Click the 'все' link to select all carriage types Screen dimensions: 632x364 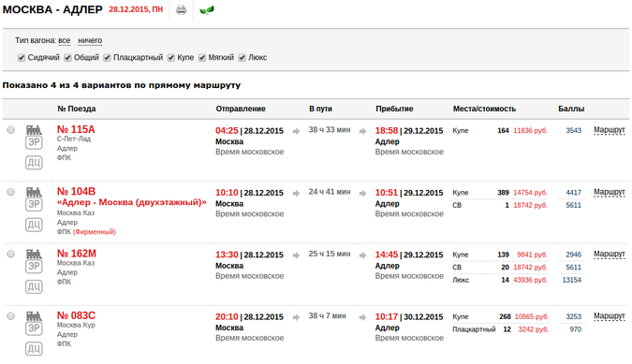pos(64,40)
